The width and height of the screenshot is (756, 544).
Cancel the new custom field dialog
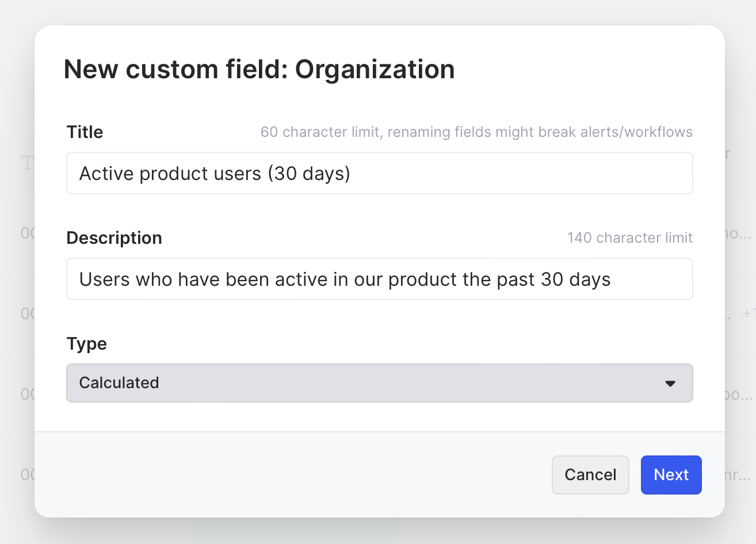pyautogui.click(x=590, y=475)
